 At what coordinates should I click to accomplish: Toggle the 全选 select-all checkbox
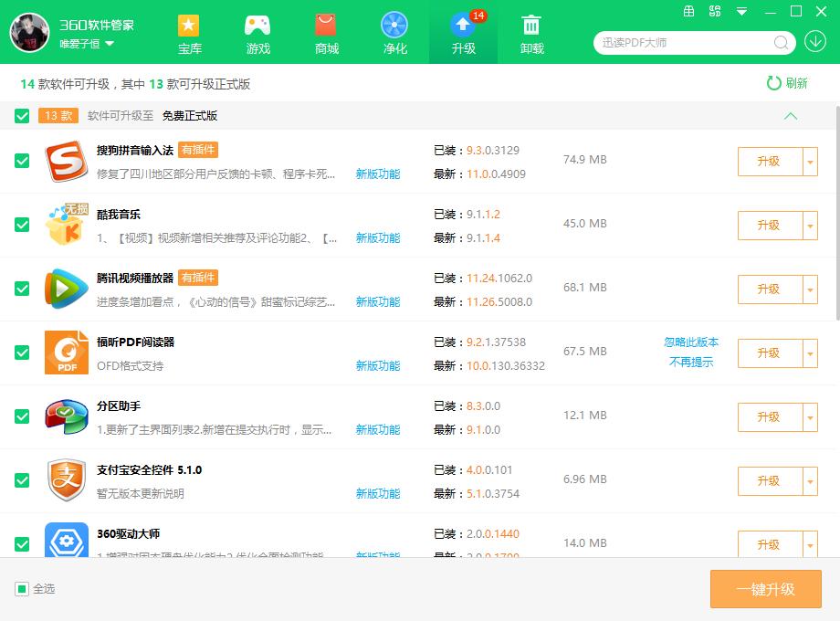click(22, 589)
